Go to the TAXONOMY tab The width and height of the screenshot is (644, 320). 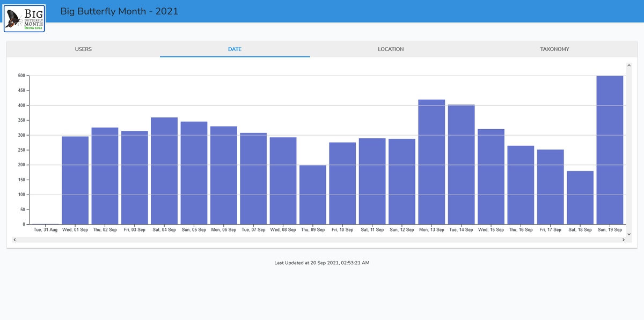pos(554,49)
